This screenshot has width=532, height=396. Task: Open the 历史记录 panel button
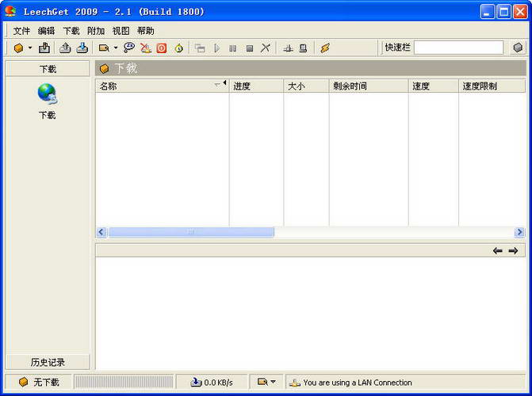coord(48,362)
